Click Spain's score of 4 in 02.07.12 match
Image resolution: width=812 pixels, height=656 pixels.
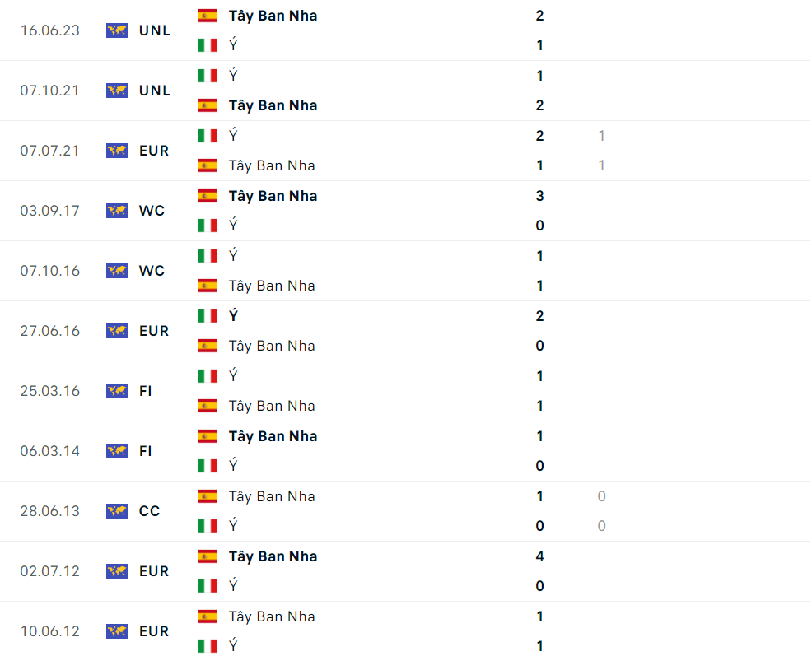(540, 556)
